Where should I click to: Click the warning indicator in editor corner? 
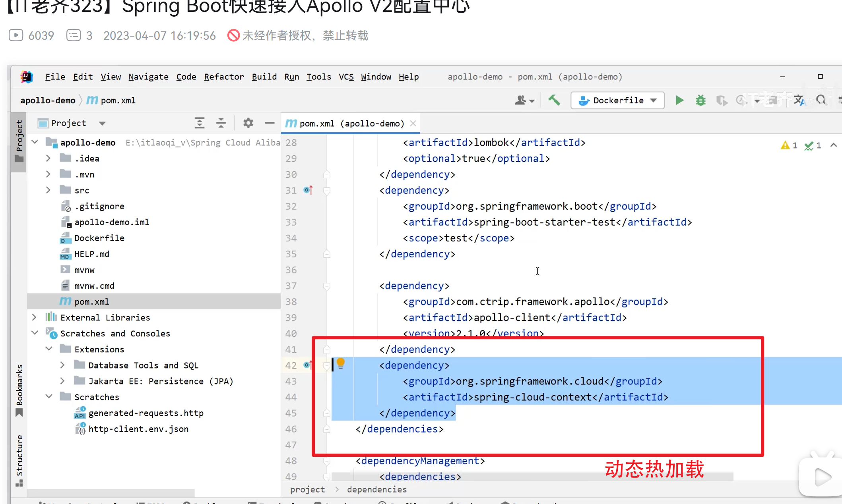click(789, 145)
